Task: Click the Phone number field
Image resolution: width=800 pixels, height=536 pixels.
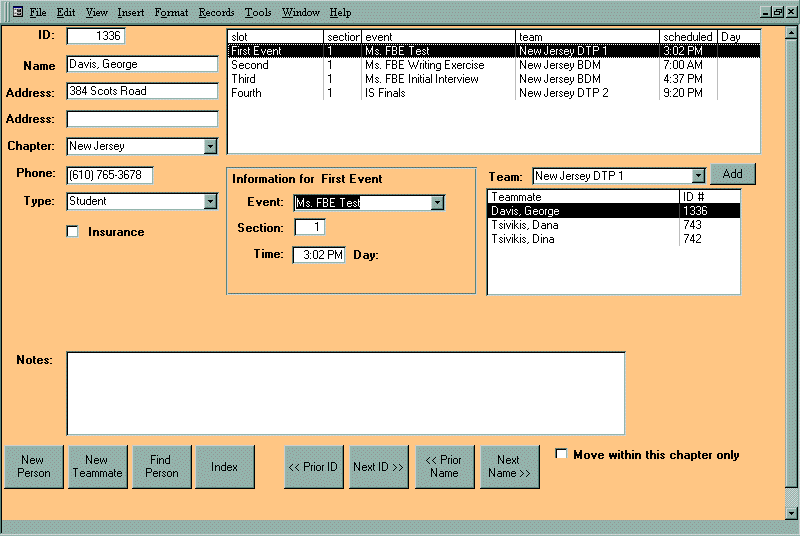Action: [110, 175]
